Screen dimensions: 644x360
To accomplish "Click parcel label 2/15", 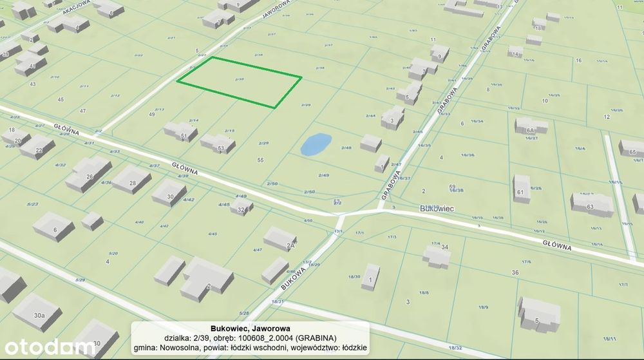I will coord(230,131).
